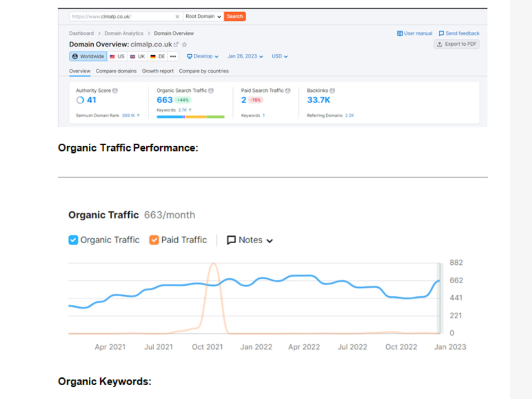532x399 pixels.
Task: Click Organic Search Traffic info icon
Action: [211, 90]
